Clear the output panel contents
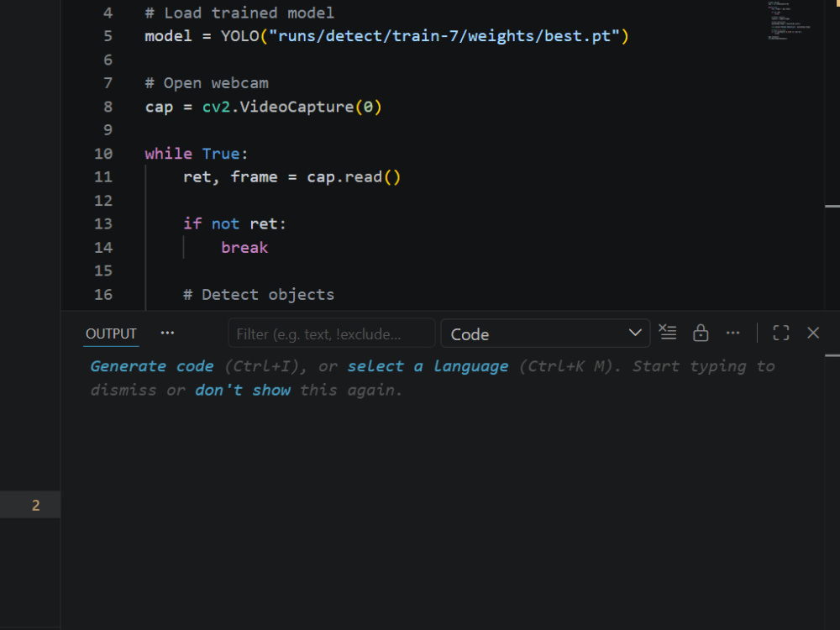840x630 pixels. click(668, 333)
